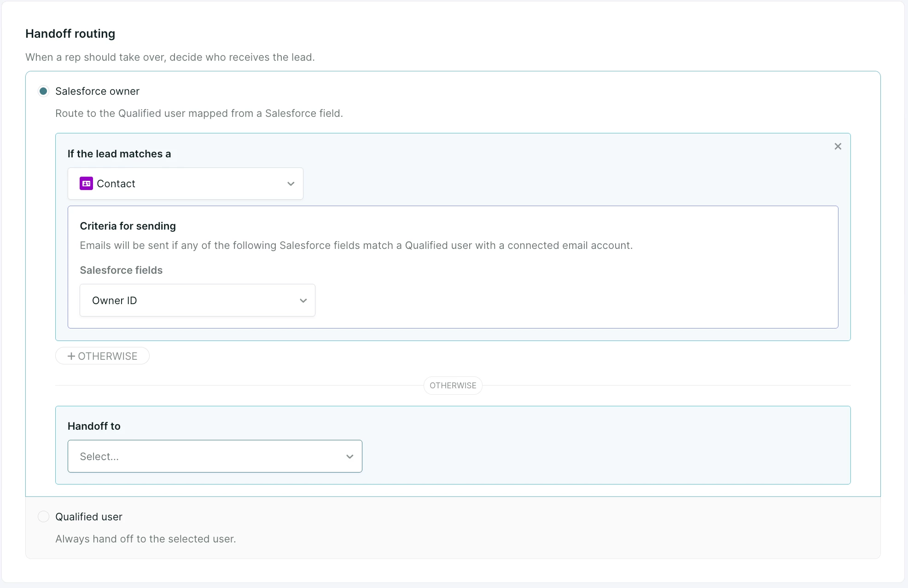The image size is (908, 588).
Task: Click the purple Contact card icon
Action: 86,184
